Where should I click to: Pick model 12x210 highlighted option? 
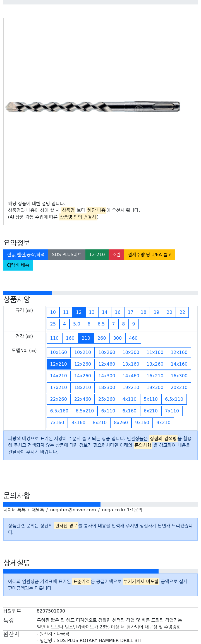pyautogui.click(x=58, y=364)
